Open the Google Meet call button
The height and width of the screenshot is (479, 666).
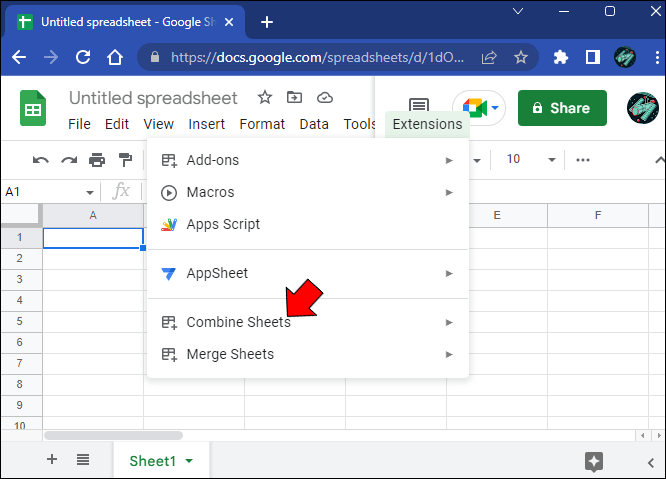(478, 108)
